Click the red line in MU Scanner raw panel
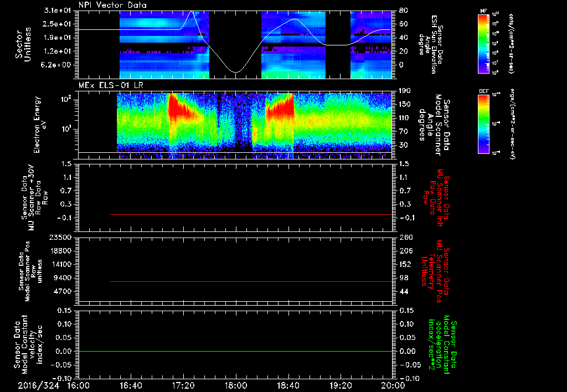This screenshot has height=392, width=567. [x=251, y=214]
